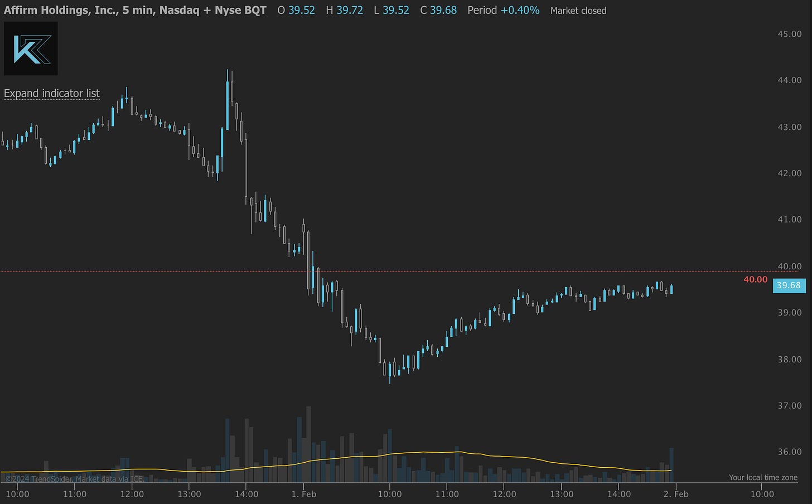Viewport: 812px width, 504px height.
Task: Click the 1. Feb date label
Action: coord(304,494)
